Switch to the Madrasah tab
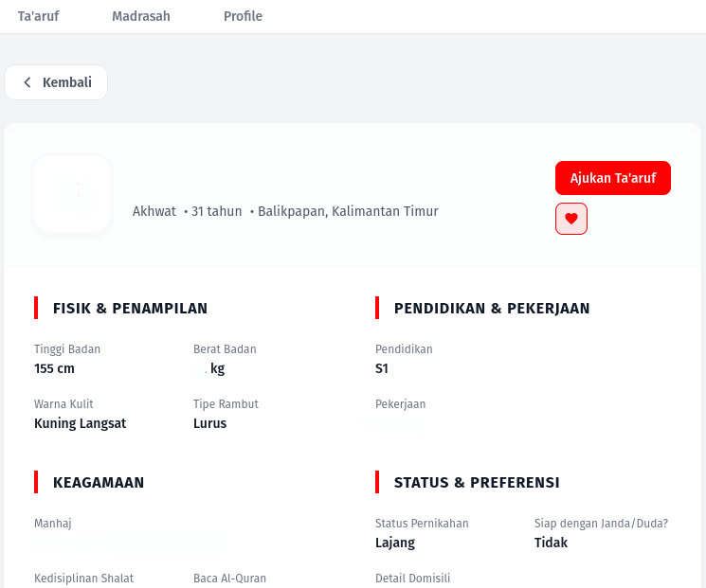This screenshot has height=588, width=706. [141, 16]
